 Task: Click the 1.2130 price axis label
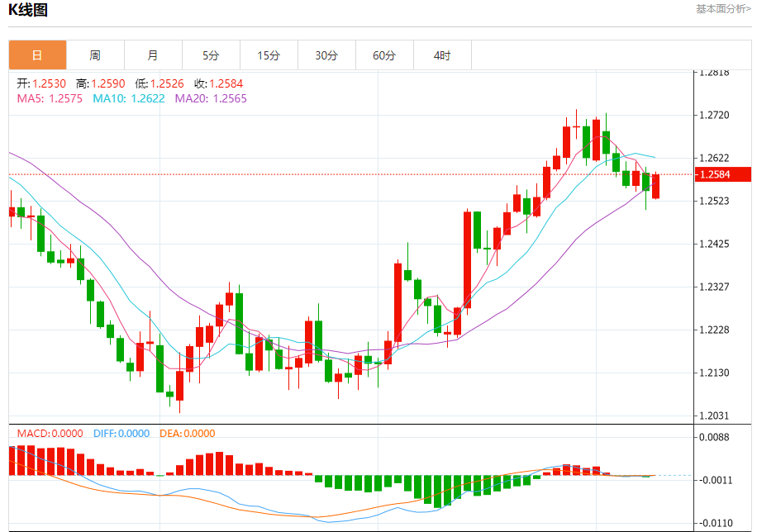click(x=714, y=373)
